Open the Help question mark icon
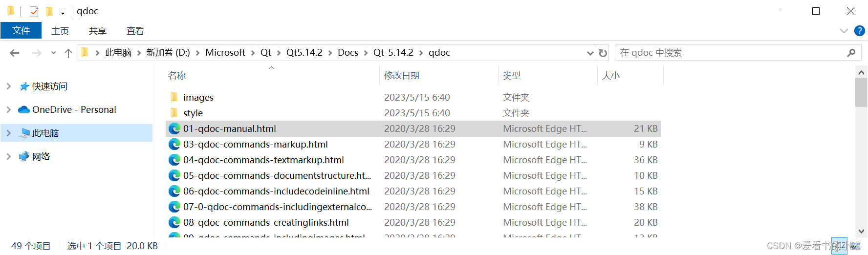This screenshot has width=868, height=255. (x=859, y=31)
